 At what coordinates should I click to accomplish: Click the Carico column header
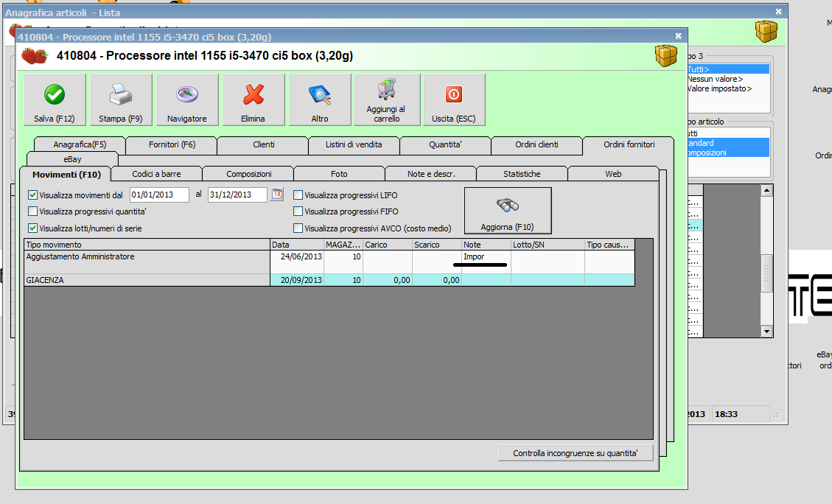click(388, 245)
